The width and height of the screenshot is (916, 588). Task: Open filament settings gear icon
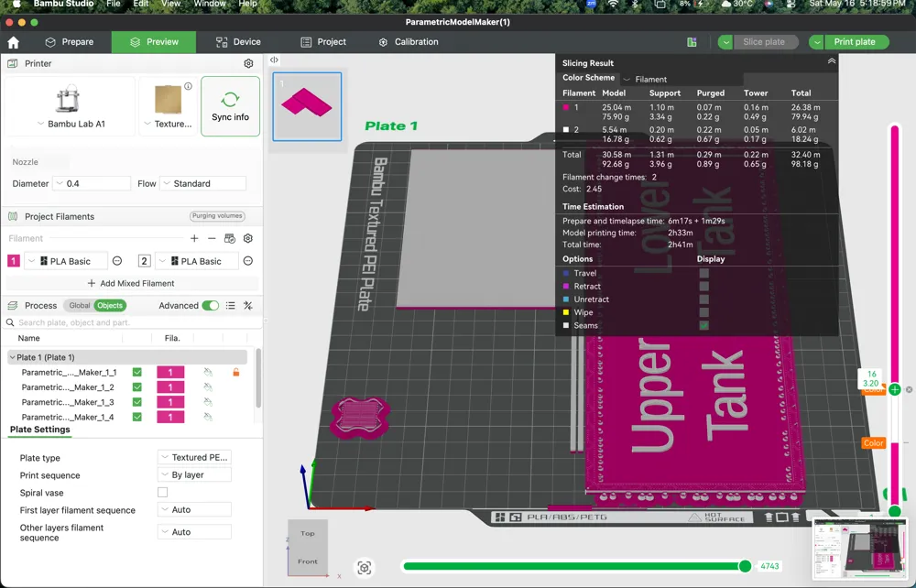point(247,238)
